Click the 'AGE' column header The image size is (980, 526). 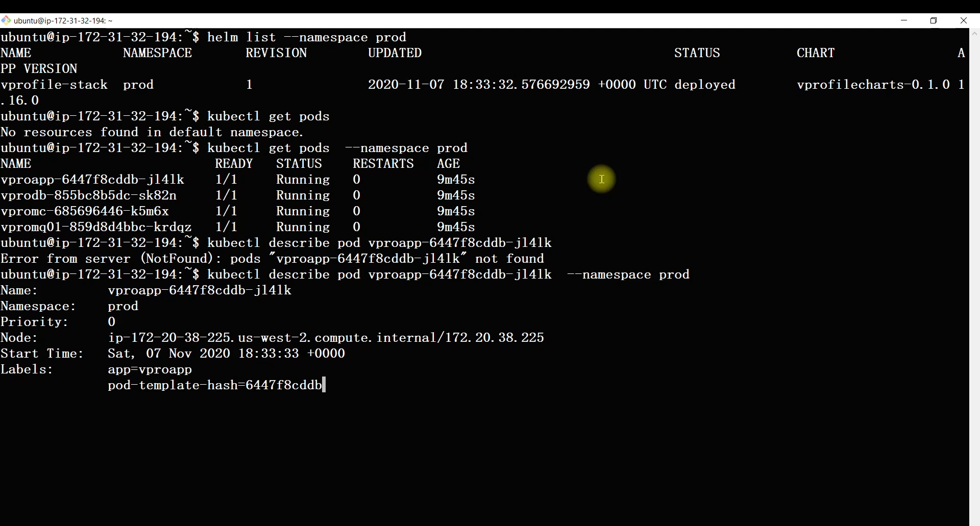click(448, 164)
